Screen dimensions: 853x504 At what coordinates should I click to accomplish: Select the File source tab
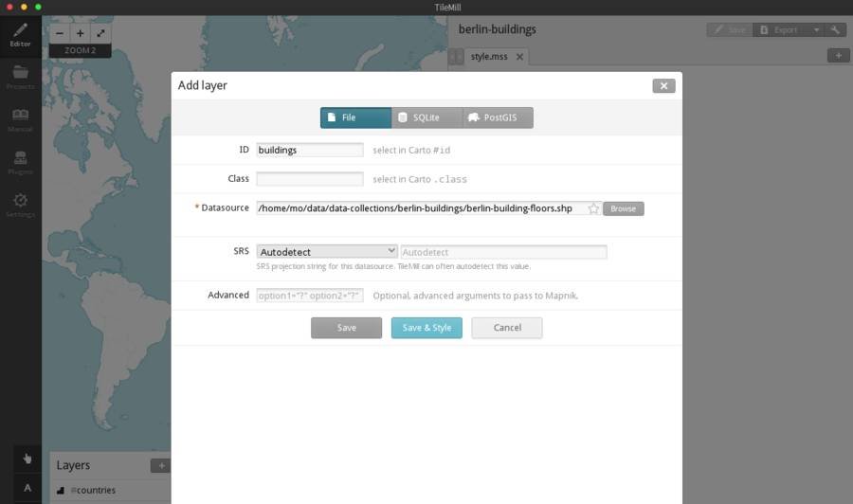(x=355, y=117)
